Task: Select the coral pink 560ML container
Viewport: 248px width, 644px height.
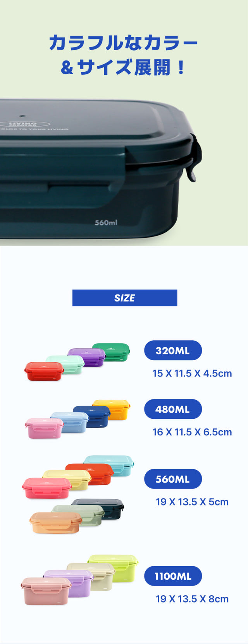Action: [46, 488]
